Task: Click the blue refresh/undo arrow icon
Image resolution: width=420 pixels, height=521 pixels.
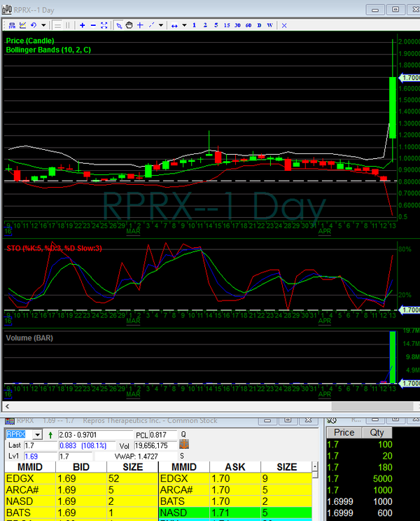Action: [34, 25]
